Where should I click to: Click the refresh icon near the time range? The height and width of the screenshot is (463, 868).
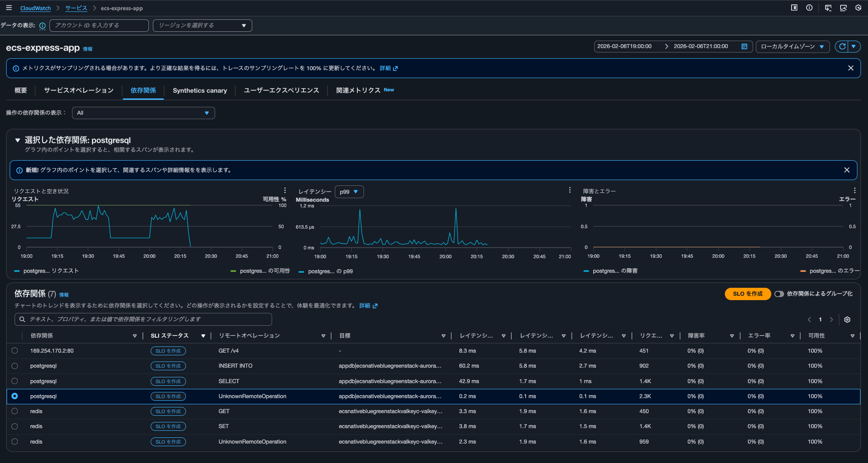(842, 46)
